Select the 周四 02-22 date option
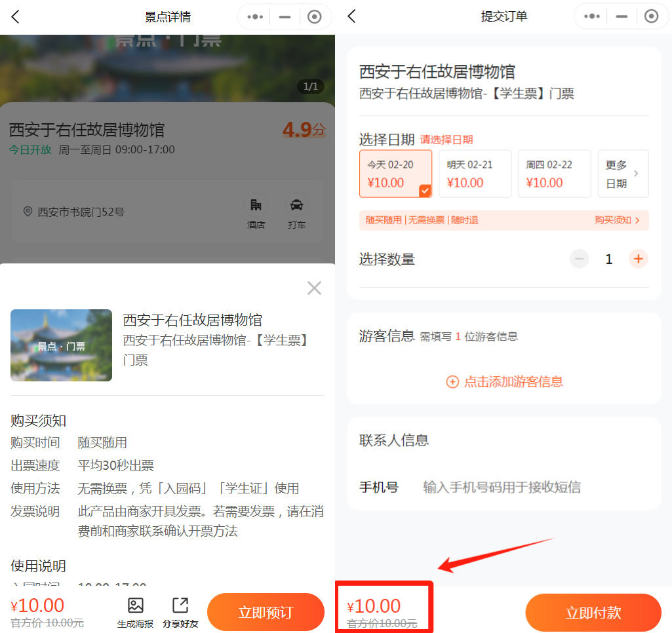Viewport: 672px width, 633px height. point(555,174)
